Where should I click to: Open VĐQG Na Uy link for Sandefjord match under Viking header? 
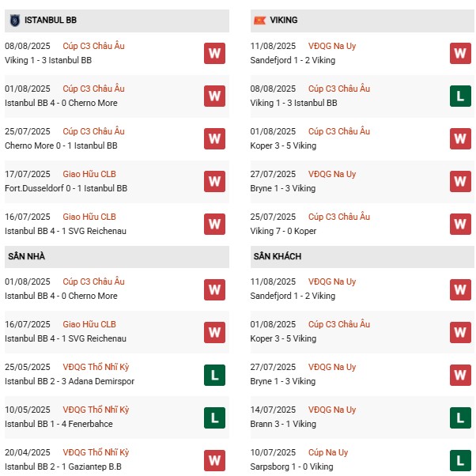pyautogui.click(x=331, y=46)
